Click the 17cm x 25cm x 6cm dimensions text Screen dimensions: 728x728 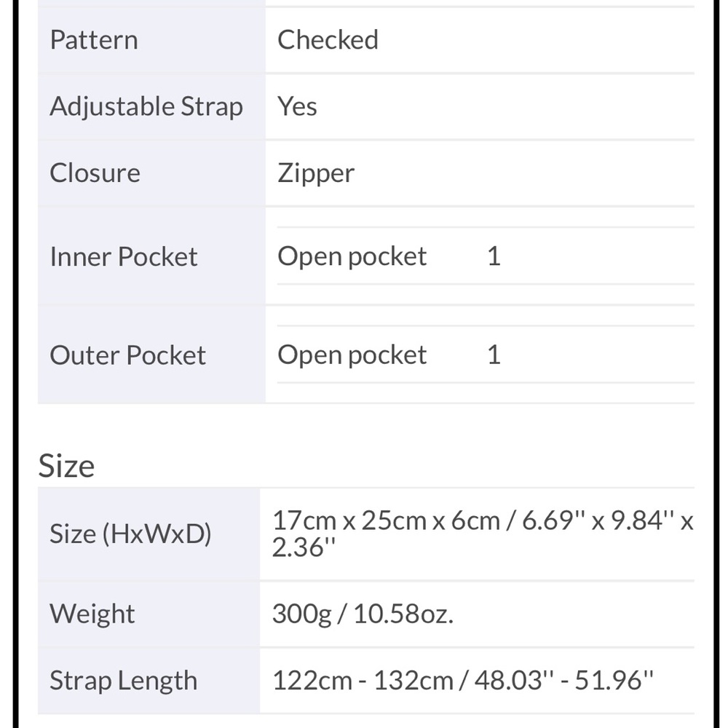coord(387,521)
